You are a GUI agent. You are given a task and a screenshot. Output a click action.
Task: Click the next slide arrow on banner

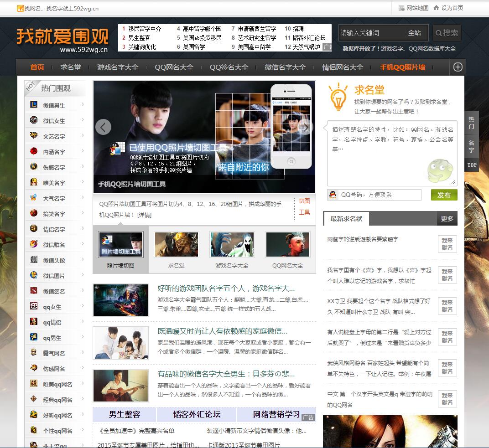click(x=305, y=127)
